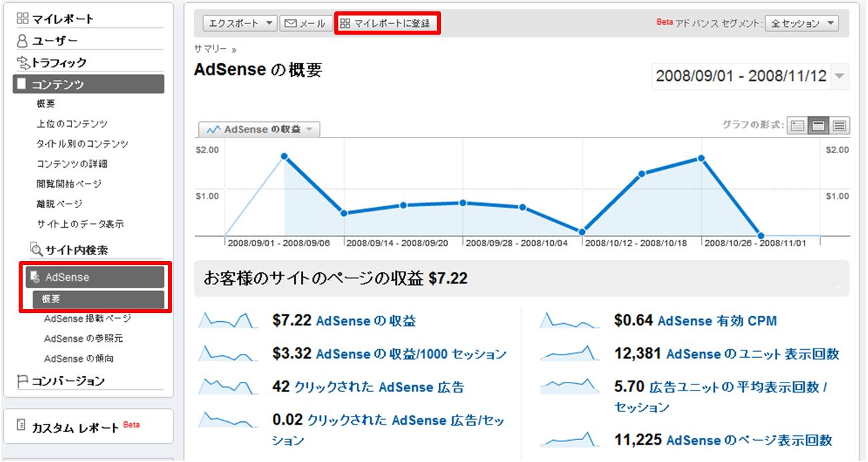868x462 pixels.
Task: Click the メール button
Action: [305, 23]
